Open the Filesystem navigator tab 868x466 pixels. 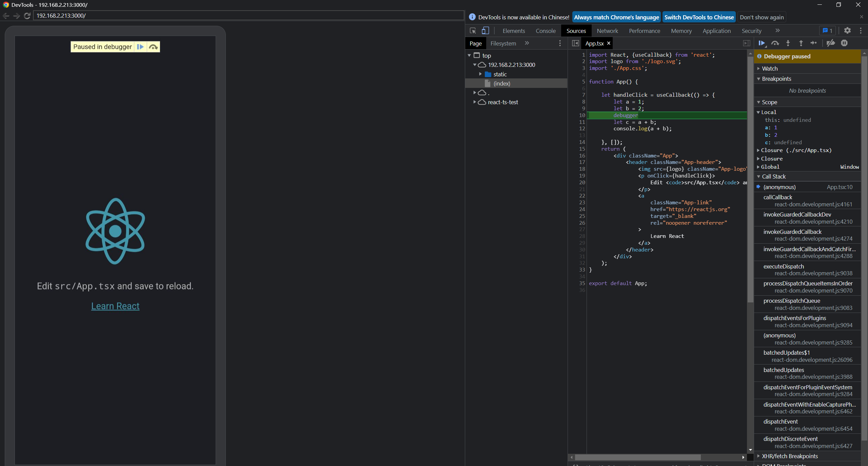tap(503, 43)
